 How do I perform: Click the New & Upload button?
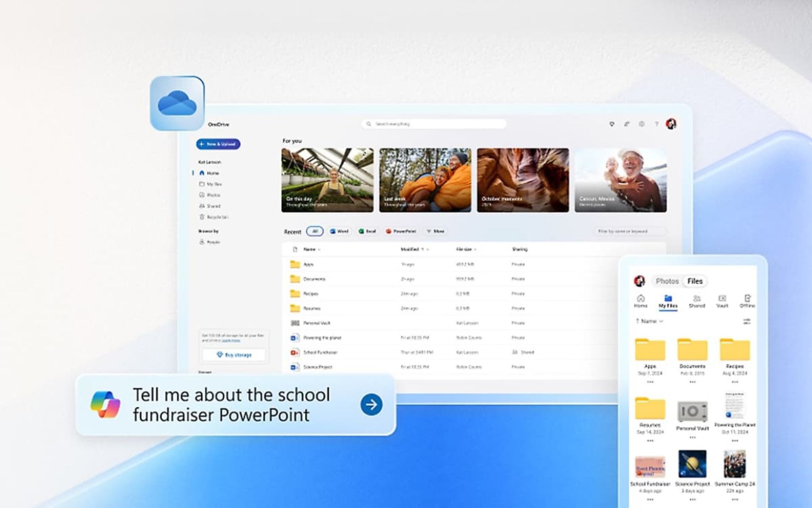(218, 144)
